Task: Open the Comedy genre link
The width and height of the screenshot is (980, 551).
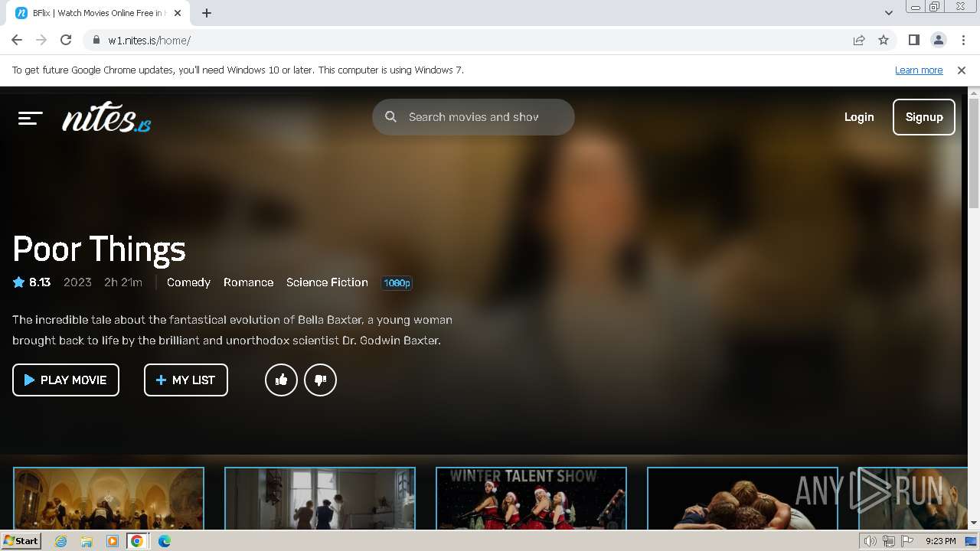Action: [x=188, y=282]
